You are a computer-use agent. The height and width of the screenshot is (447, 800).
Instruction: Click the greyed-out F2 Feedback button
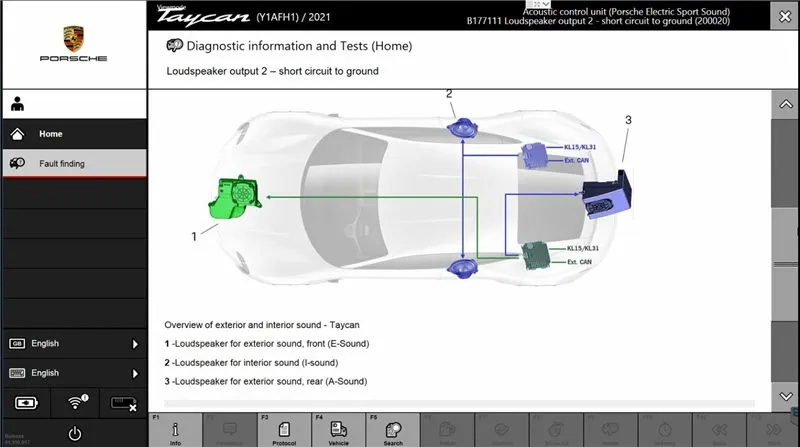[x=230, y=430]
